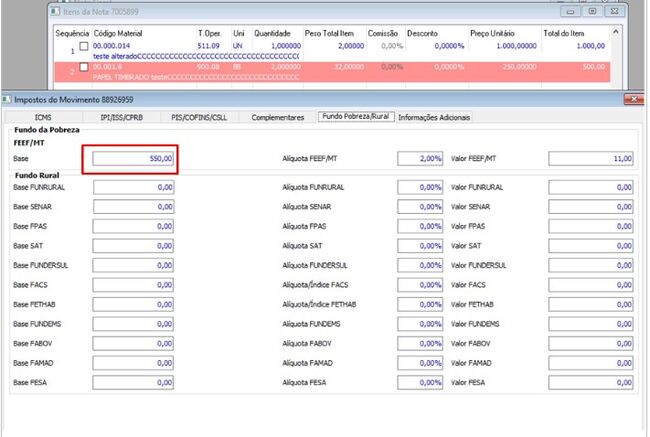This screenshot has height=437, width=650.
Task: Check the box for highlighted item 2
Action: click(x=84, y=67)
